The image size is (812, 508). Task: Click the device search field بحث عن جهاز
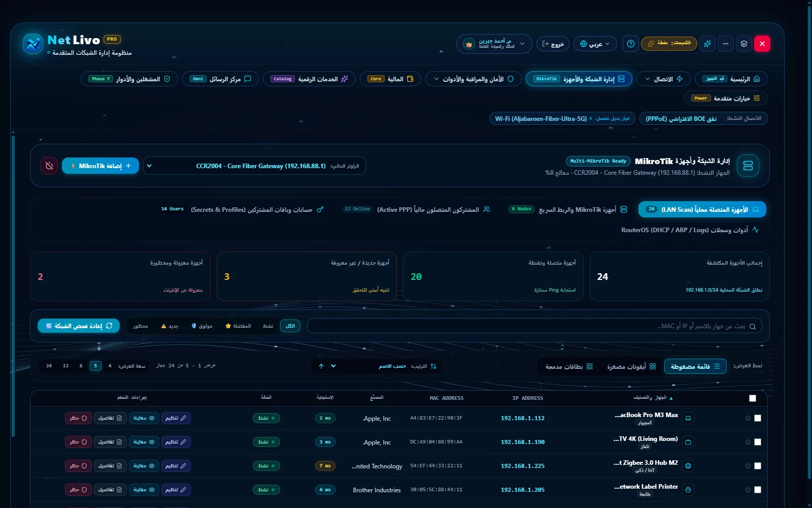click(x=534, y=326)
